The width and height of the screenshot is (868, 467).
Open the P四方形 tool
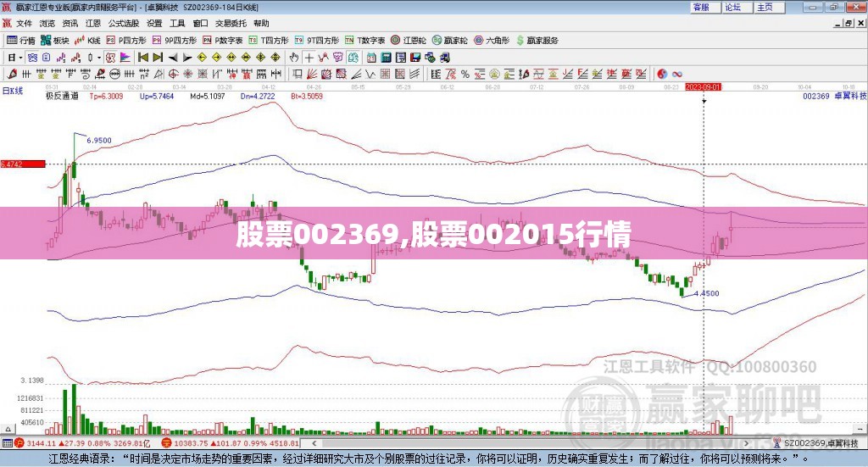pyautogui.click(x=126, y=41)
